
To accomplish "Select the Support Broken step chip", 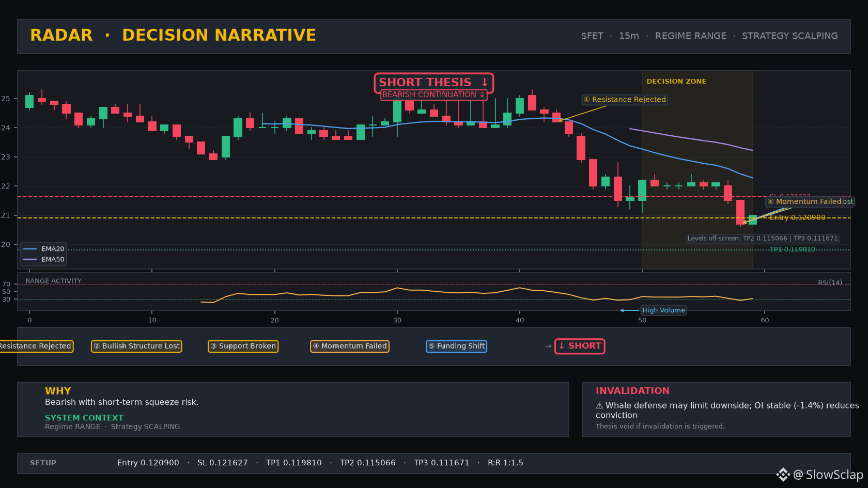I will click(x=243, y=346).
